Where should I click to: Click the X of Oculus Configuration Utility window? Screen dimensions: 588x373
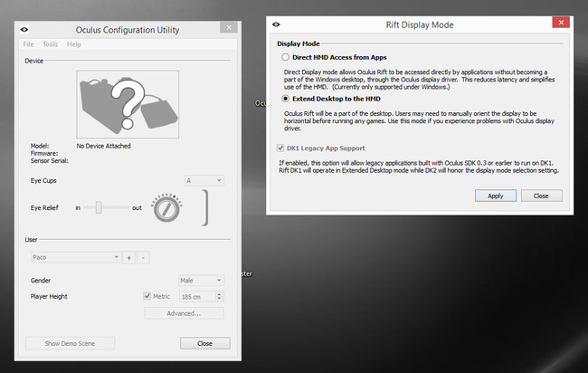tap(229, 27)
